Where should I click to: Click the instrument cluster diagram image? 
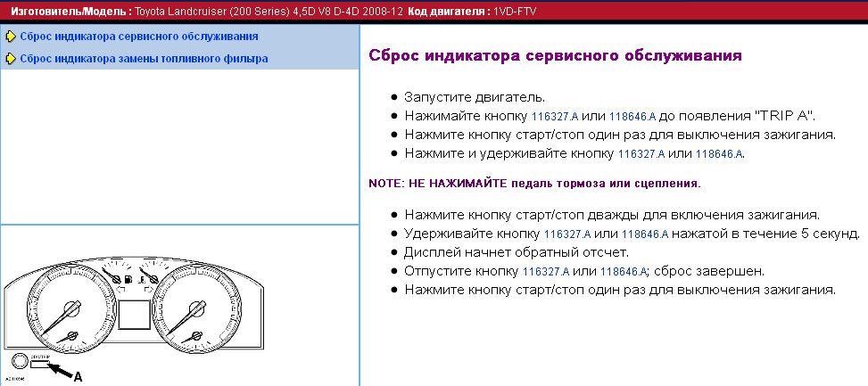point(134,318)
